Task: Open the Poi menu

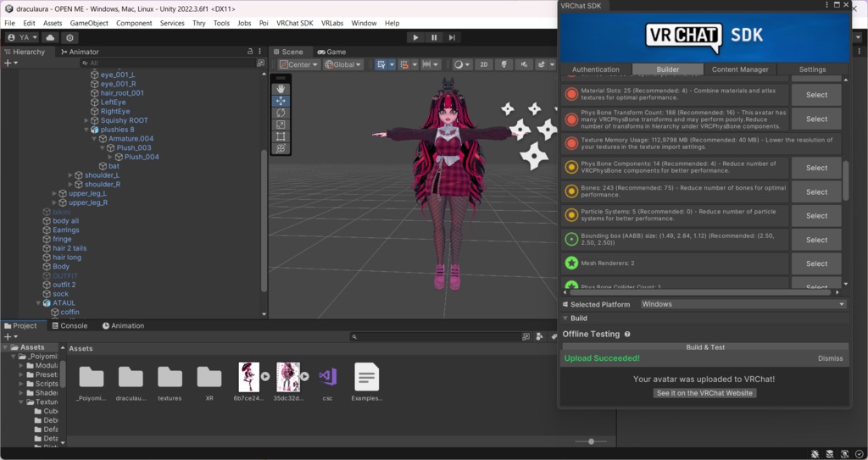Action: [264, 23]
